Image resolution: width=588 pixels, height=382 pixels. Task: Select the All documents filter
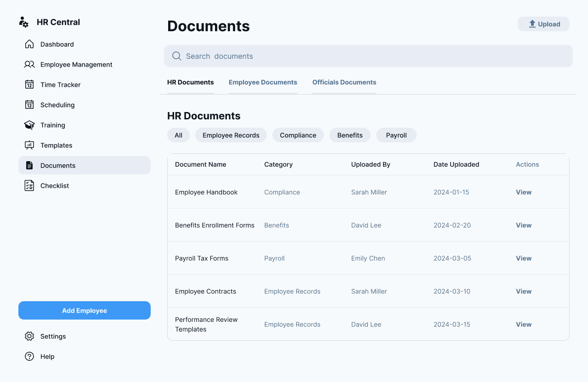click(178, 135)
